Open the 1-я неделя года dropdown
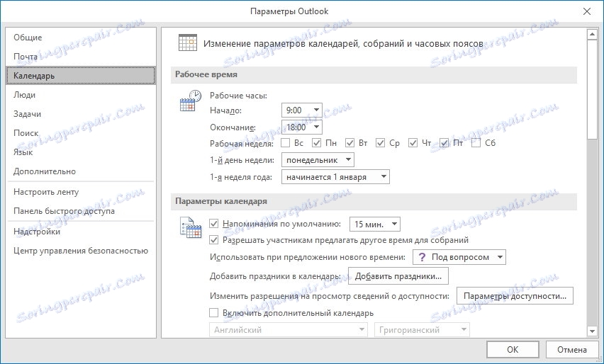 [335, 177]
